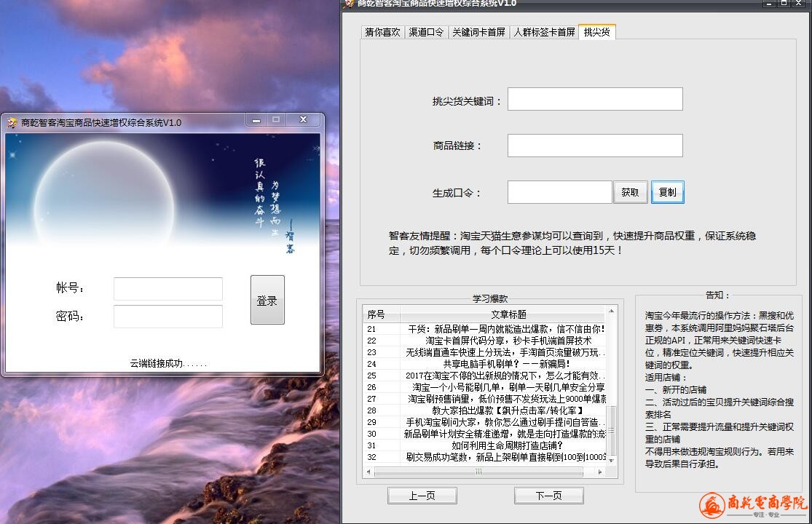812x524 pixels.
Task: Click the horizontal scroll left arrow
Action: [368, 472]
